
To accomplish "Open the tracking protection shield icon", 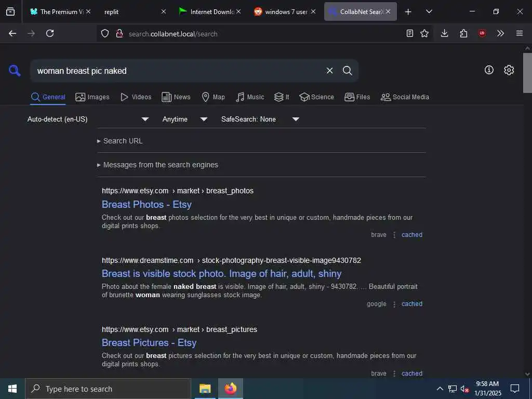I will [x=105, y=33].
